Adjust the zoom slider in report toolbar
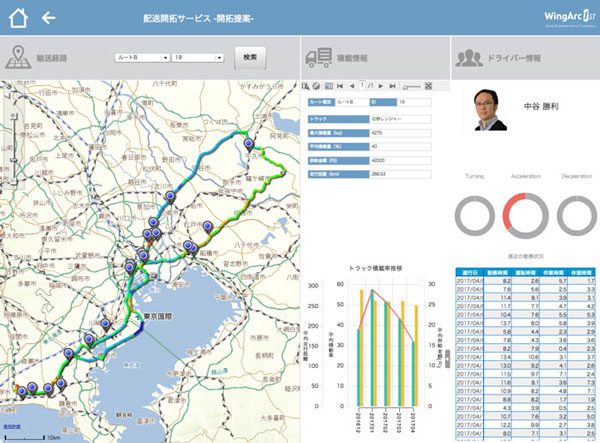This screenshot has height=443, width=600. [410, 86]
